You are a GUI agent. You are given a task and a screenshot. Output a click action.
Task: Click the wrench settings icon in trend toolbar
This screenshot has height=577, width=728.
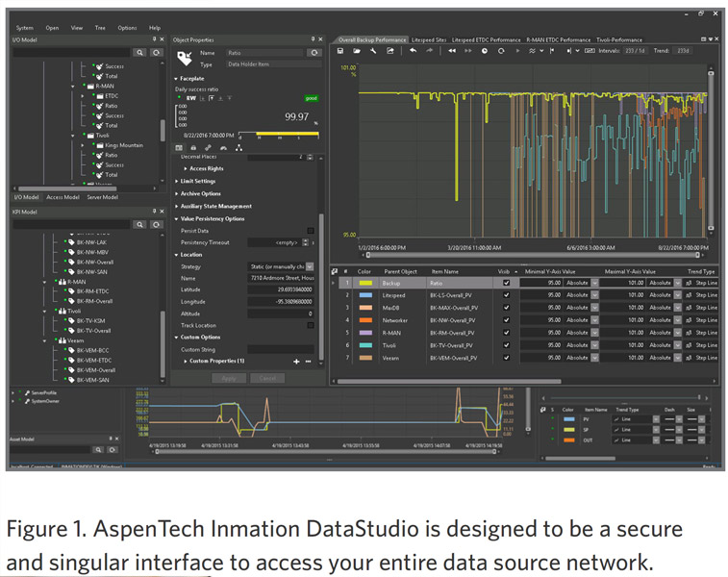pyautogui.click(x=374, y=50)
